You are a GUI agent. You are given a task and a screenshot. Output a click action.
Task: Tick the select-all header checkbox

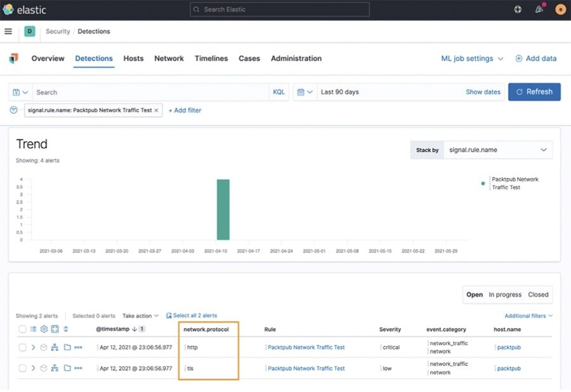tap(22, 329)
